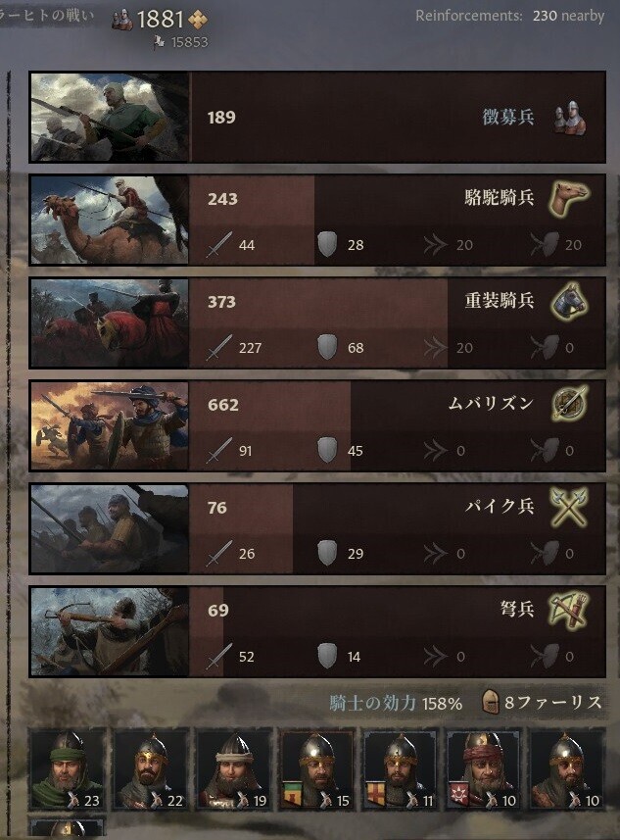This screenshot has height=840, width=620.
Task: Select the red-turbaned knight with prowess 10
Action: (x=484, y=768)
